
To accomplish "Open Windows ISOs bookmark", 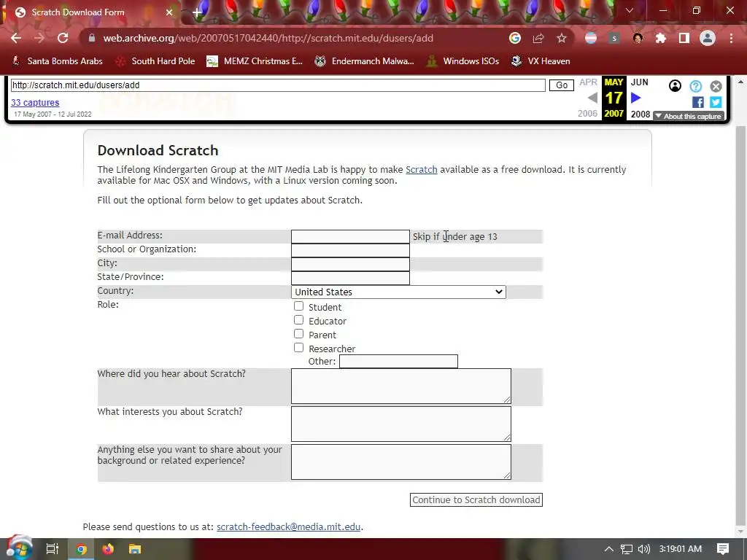I will 462,61.
